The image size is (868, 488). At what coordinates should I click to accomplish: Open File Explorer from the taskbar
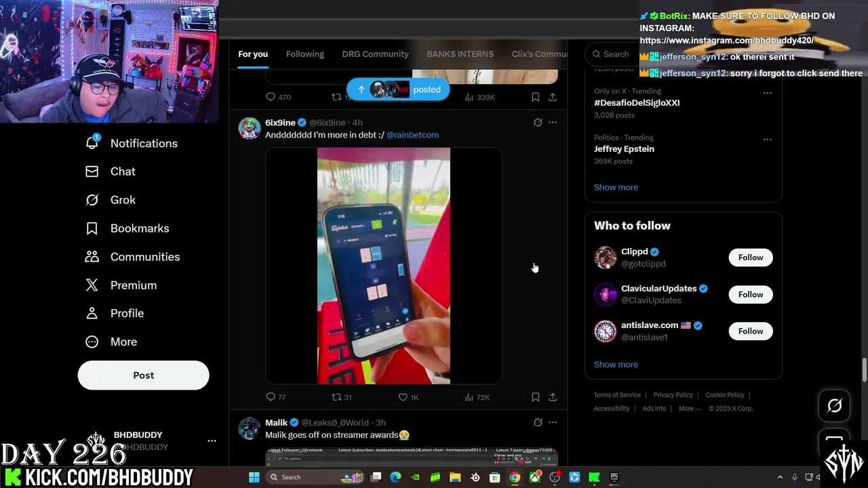455,477
